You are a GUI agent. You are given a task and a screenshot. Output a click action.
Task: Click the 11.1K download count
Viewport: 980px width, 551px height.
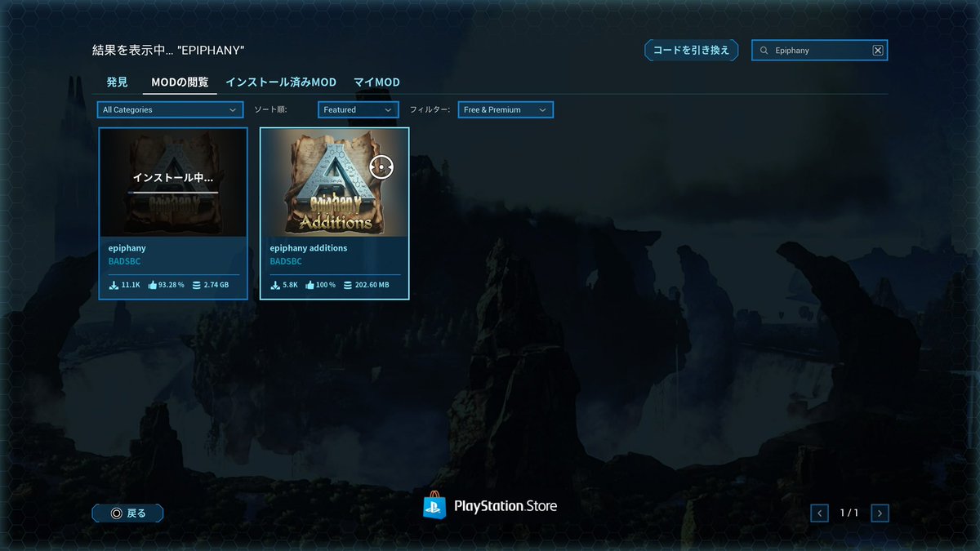tap(131, 286)
